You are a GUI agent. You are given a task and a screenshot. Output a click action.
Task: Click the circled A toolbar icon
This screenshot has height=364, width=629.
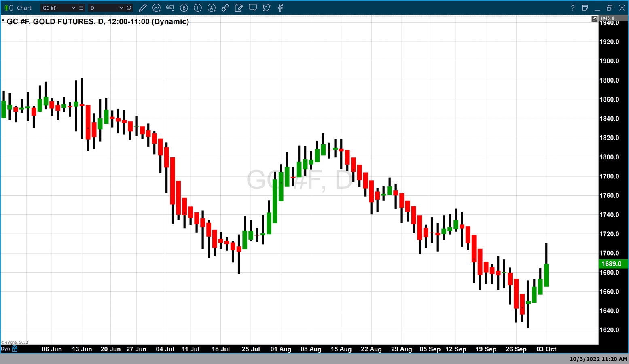point(212,8)
